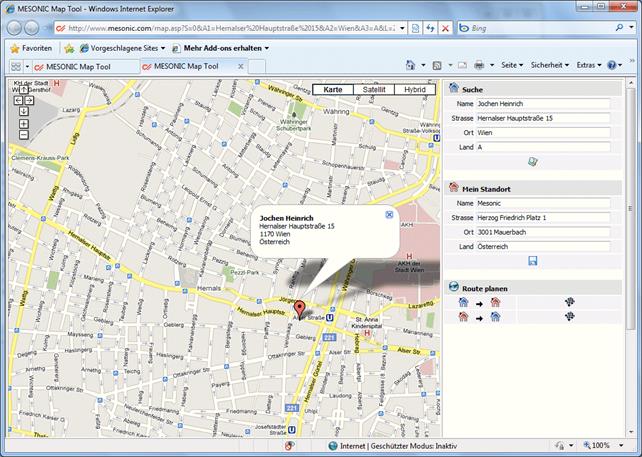Viewport: 642px width, 457px height.
Task: Zoom out the map with minus button
Action: (x=23, y=134)
